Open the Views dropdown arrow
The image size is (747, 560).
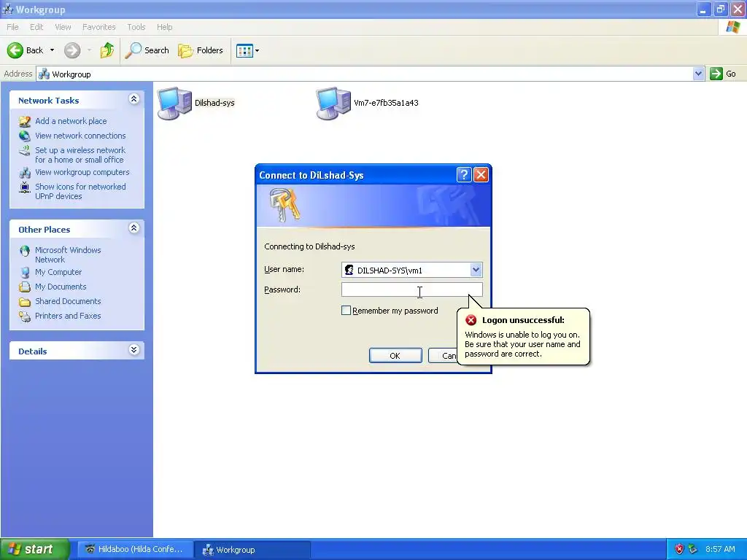[258, 50]
